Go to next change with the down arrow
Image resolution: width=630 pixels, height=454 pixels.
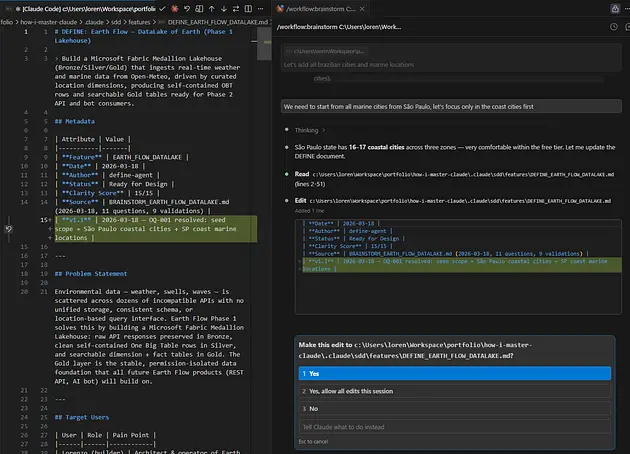click(x=224, y=8)
